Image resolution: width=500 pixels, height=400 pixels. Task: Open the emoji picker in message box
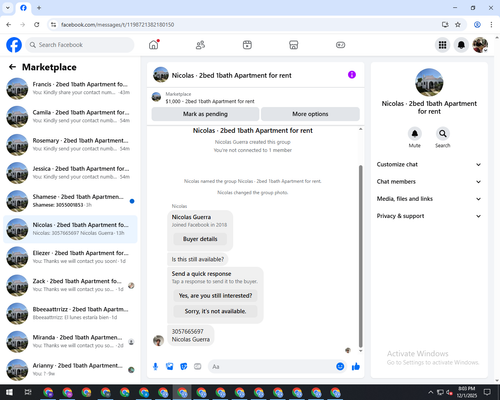click(x=340, y=367)
